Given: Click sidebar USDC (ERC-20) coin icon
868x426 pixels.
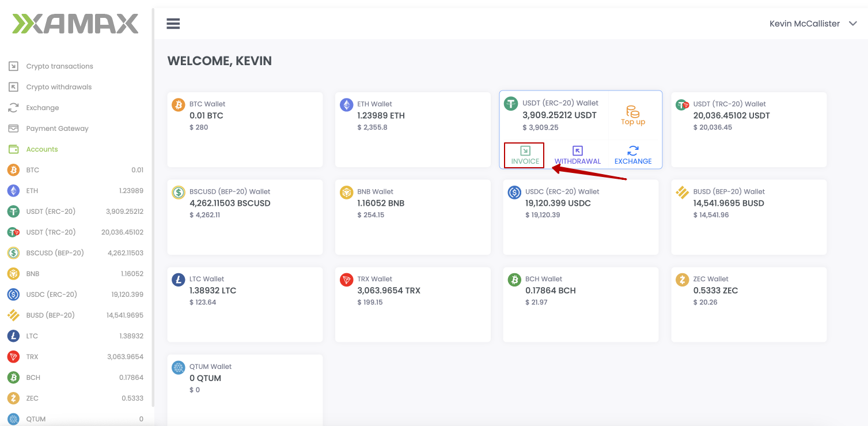Looking at the screenshot, I should point(13,295).
